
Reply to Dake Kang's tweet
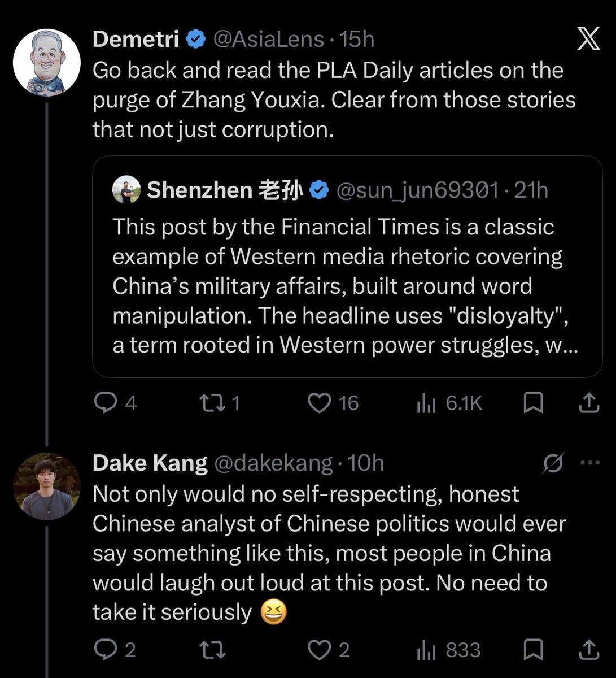click(115, 650)
